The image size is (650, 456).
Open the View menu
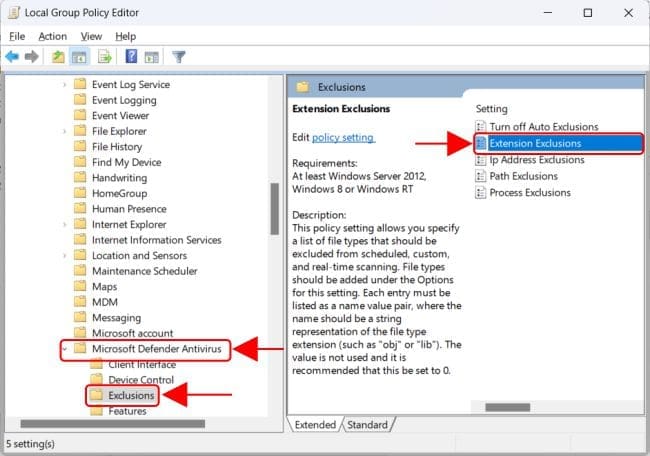[x=91, y=36]
